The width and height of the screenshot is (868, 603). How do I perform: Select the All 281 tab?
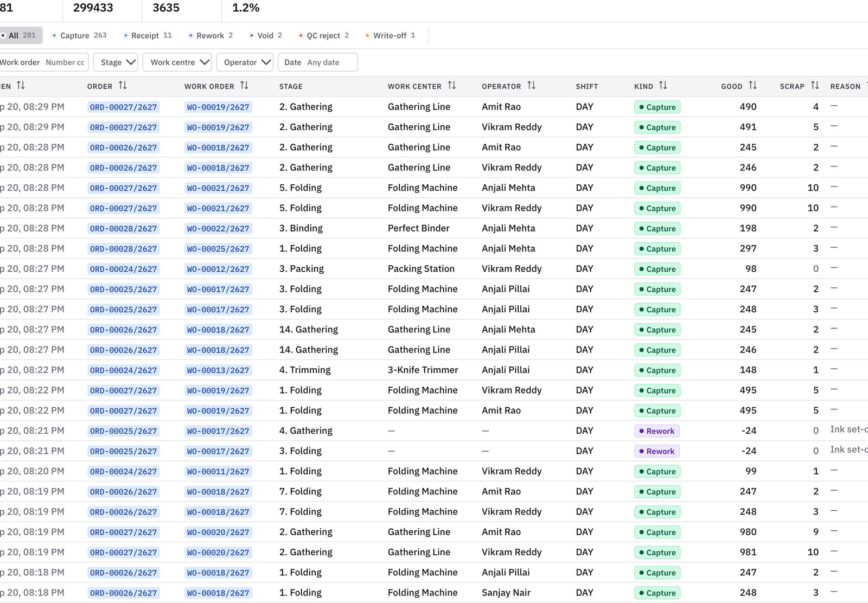coord(21,35)
